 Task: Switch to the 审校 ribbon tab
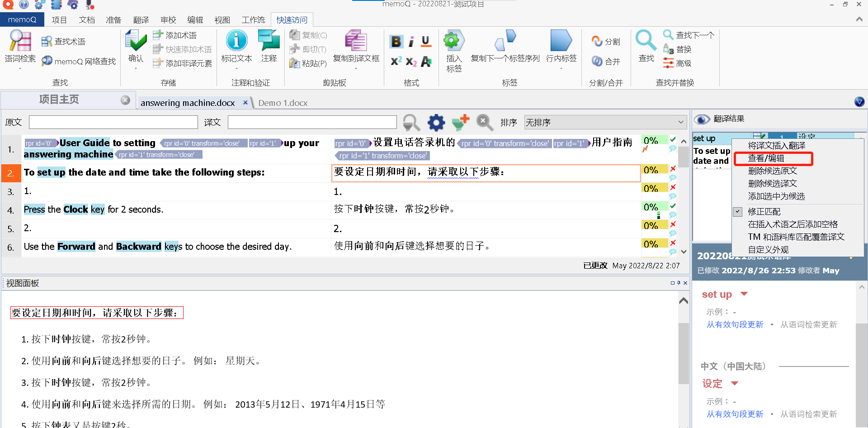point(168,20)
